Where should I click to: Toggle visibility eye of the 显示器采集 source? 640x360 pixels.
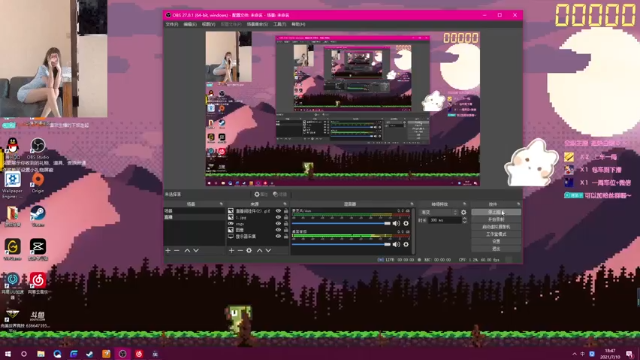pos(278,236)
